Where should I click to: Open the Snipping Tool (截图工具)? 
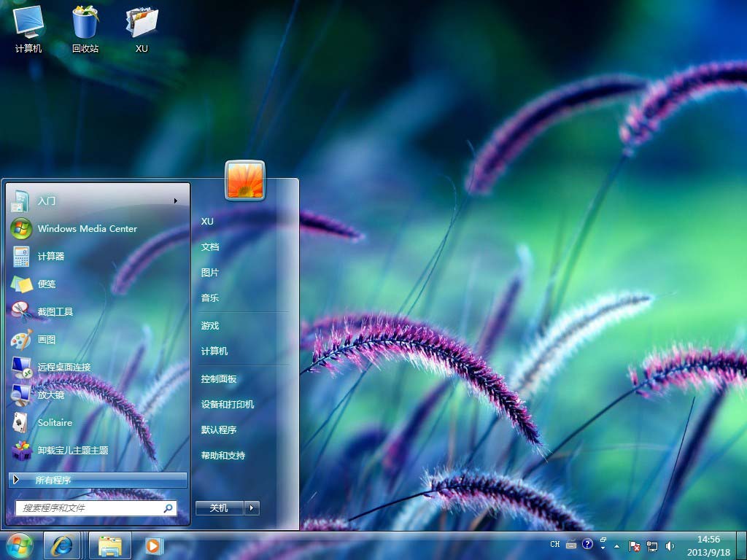point(55,311)
